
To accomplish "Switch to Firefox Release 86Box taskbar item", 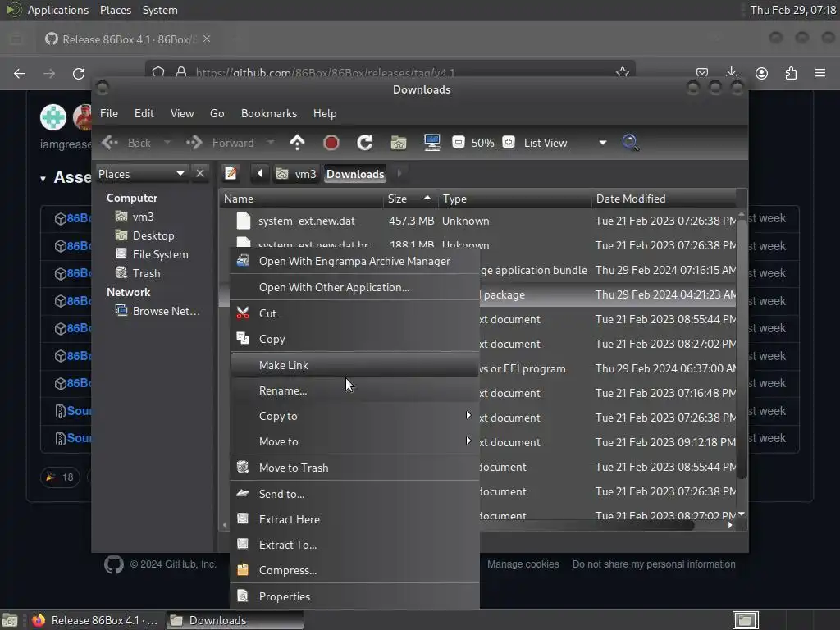I will (x=95, y=620).
